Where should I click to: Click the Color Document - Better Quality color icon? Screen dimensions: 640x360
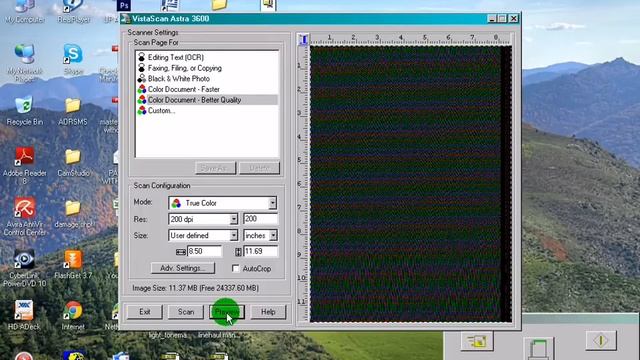pos(142,100)
